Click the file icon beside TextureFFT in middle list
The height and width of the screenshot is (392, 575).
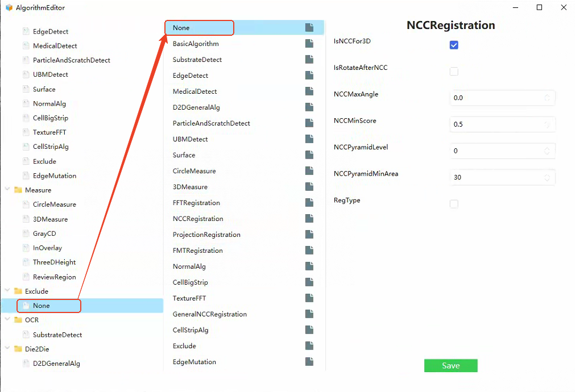[x=309, y=298]
